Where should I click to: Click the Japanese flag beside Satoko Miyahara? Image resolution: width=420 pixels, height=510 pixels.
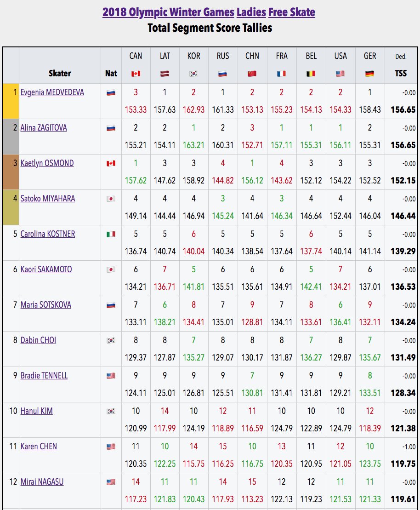click(x=111, y=199)
